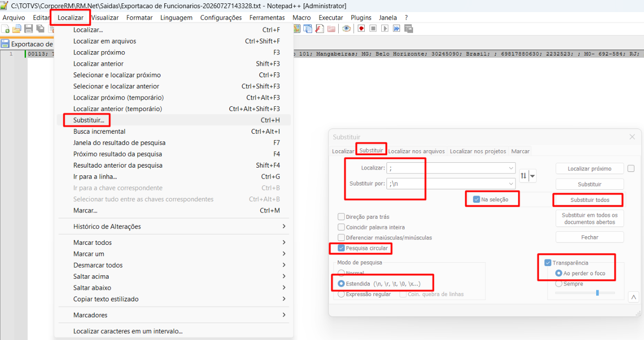The image size is (644, 340).
Task: Click the Stop macro recording icon
Action: 373,28
